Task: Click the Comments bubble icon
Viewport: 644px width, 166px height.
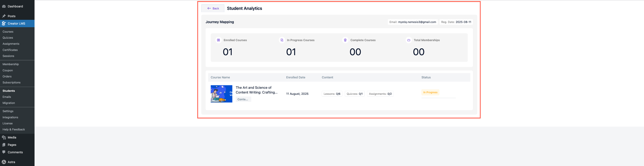Action: point(4,152)
